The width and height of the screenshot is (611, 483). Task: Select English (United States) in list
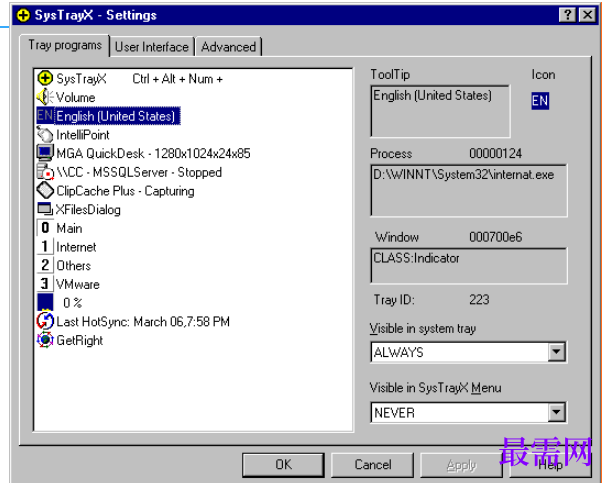click(115, 116)
